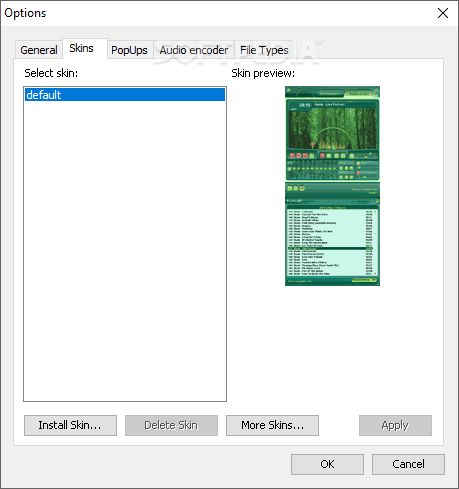Viewport: 459px width, 489px height.
Task: Confirm with the OK button
Action: [327, 464]
